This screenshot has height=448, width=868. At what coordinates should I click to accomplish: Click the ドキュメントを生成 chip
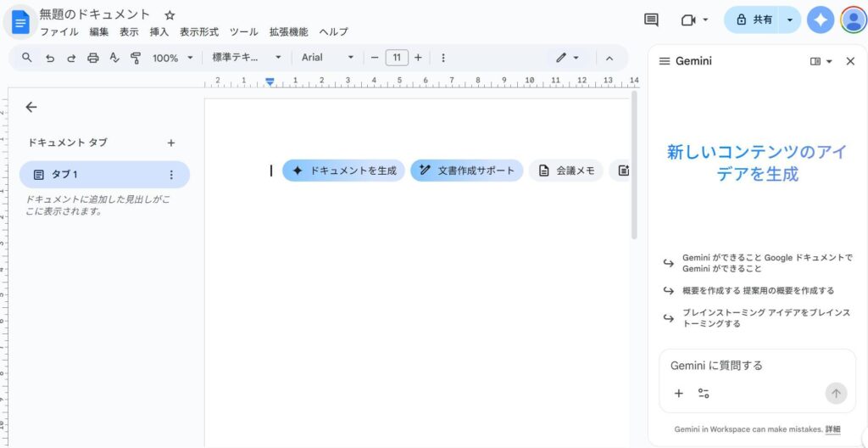pos(344,171)
